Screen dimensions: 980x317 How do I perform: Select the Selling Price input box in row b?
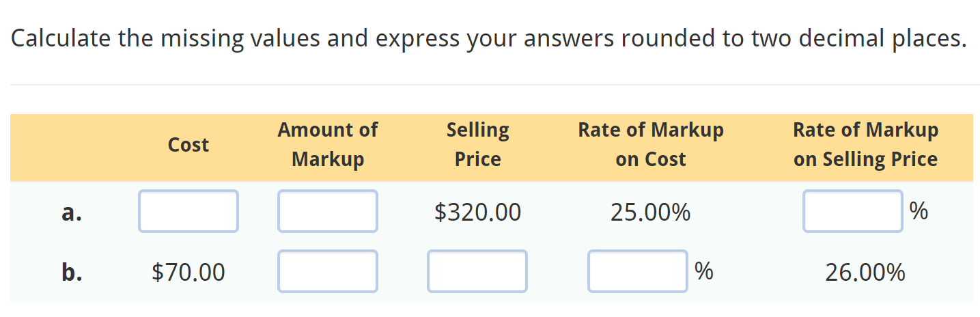pos(477,272)
